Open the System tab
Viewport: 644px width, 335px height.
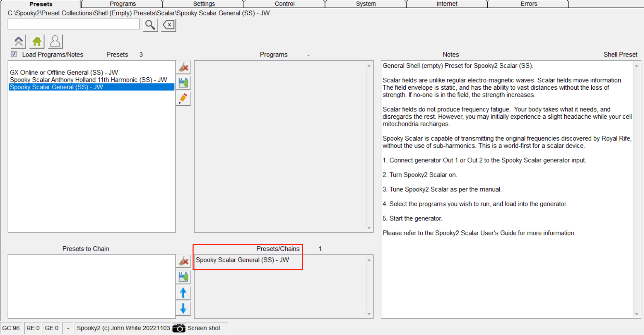pyautogui.click(x=365, y=4)
